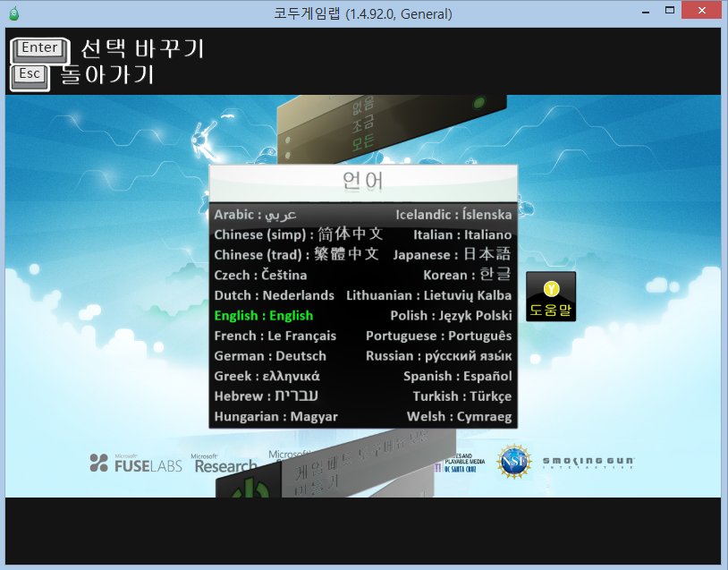This screenshot has width=728, height=570.
Task: Pick German : Deutsch
Action: pyautogui.click(x=270, y=356)
